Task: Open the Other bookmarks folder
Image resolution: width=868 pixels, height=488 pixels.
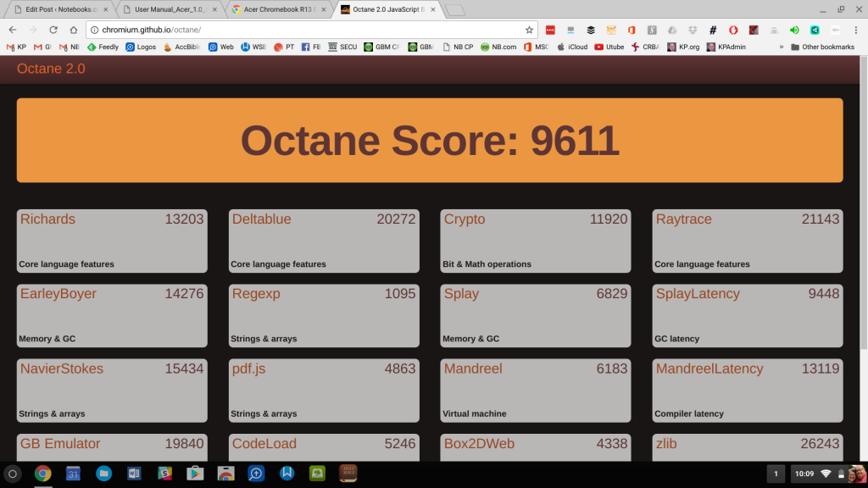Action: tap(822, 47)
